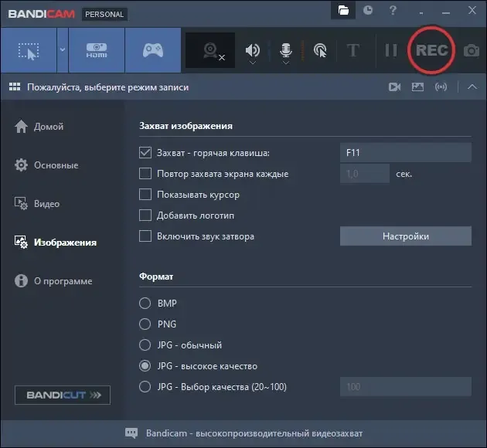This screenshot has height=448, width=487.
Task: Open the screen recording mode dropdown arrow
Action: tap(63, 50)
